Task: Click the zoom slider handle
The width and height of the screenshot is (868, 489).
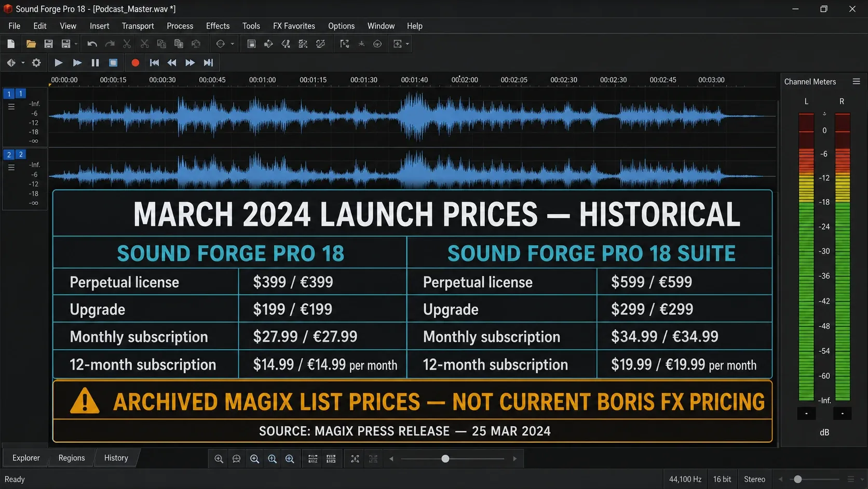Action: tap(445, 459)
